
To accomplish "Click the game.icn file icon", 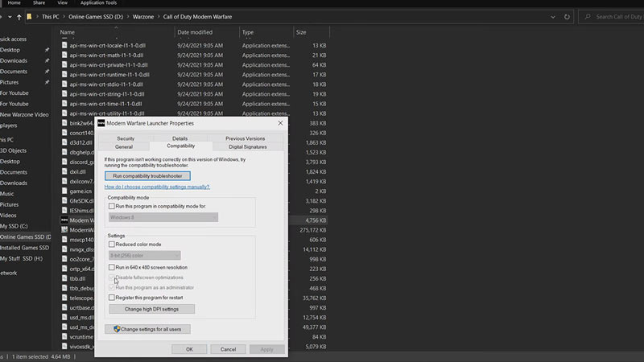I will (x=64, y=191).
